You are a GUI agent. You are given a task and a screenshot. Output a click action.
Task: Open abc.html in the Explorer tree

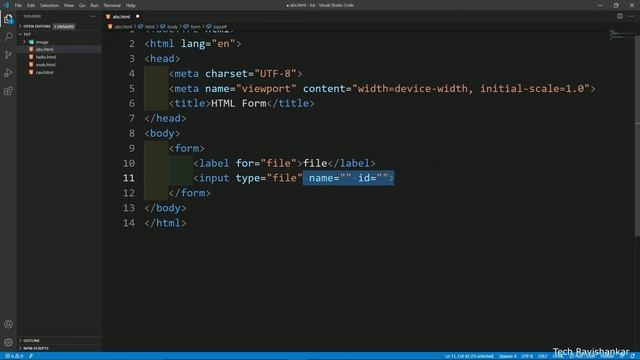pos(44,49)
